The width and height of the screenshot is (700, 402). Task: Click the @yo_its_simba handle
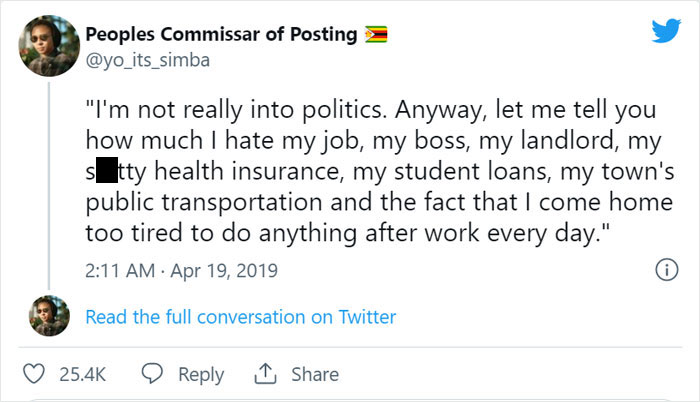149,59
